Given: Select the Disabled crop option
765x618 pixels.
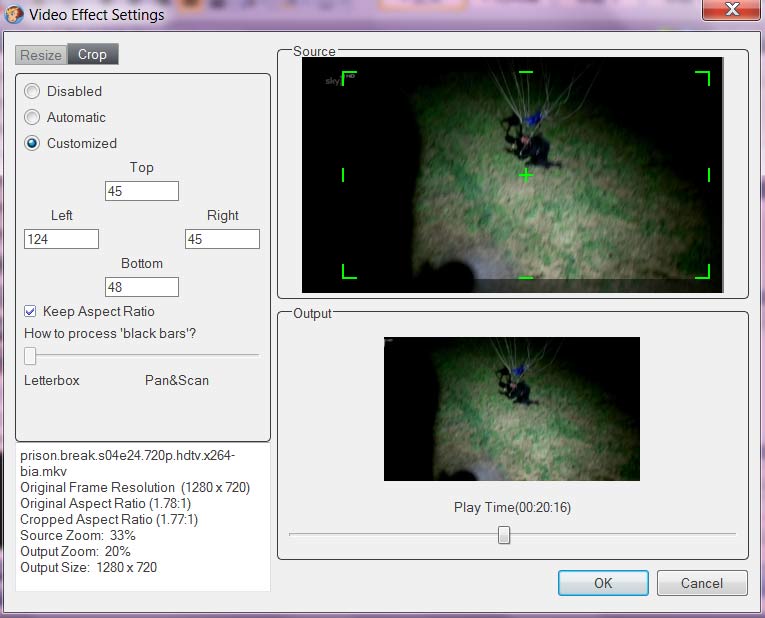Looking at the screenshot, I should (32, 91).
